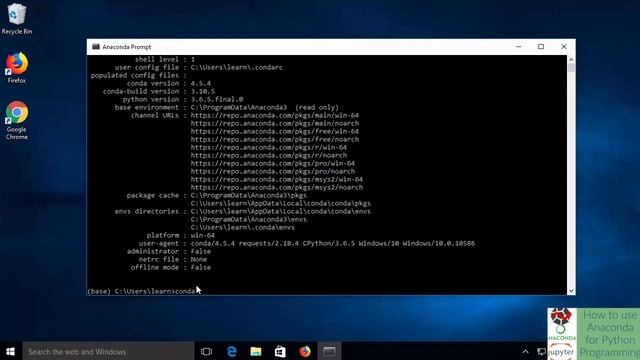Click the Search the web and Windows box

pos(108,351)
